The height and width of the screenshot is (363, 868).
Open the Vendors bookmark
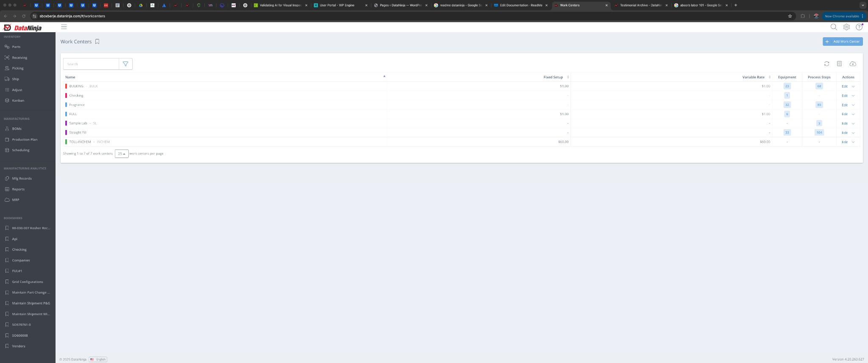19,346
